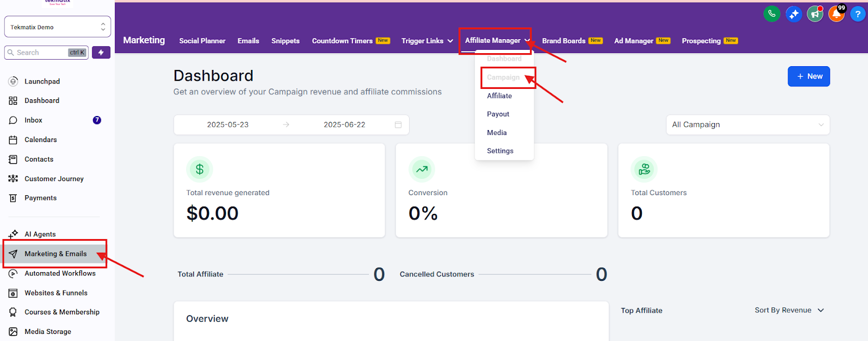Click the Launchpad sidebar icon

[13, 81]
